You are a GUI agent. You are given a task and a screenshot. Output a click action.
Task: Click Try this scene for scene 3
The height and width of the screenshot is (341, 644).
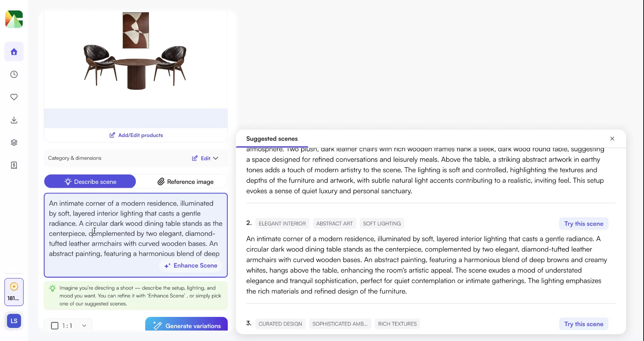(583, 324)
